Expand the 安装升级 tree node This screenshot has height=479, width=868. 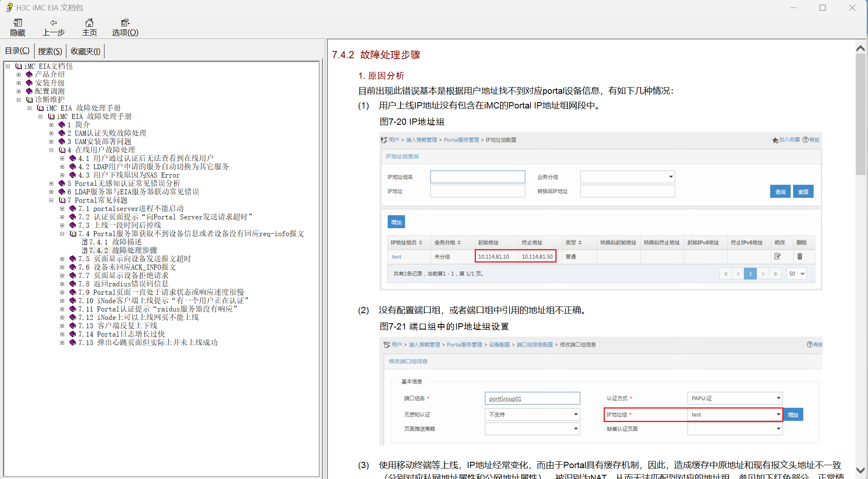coord(18,83)
